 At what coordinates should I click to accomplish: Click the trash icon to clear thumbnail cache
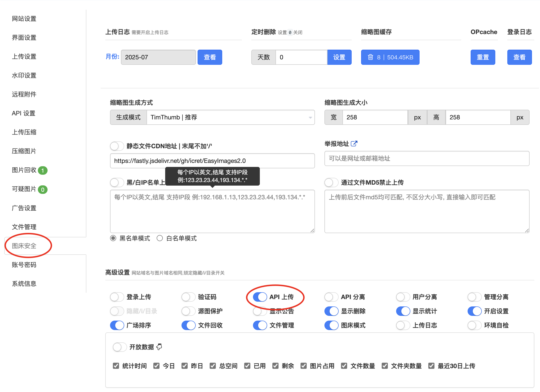371,57
